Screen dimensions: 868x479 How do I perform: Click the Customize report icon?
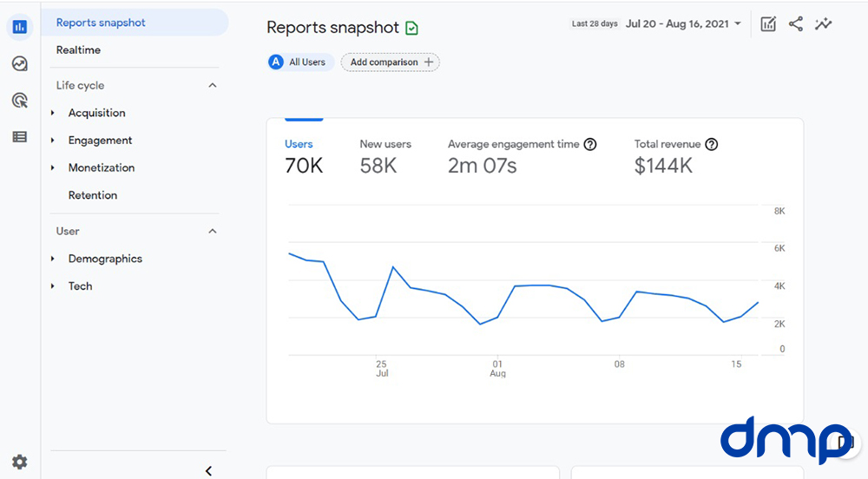pyautogui.click(x=768, y=24)
